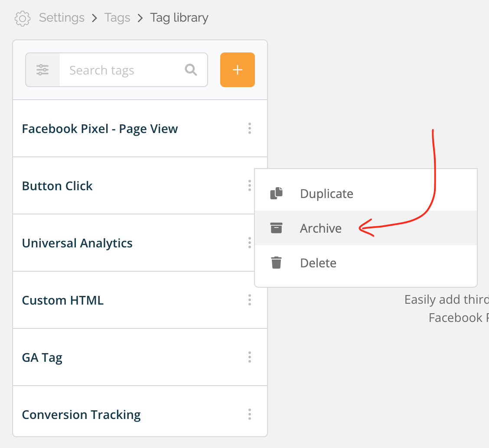Open three-dot menu for Custom HTML
The width and height of the screenshot is (489, 448).
(x=250, y=300)
